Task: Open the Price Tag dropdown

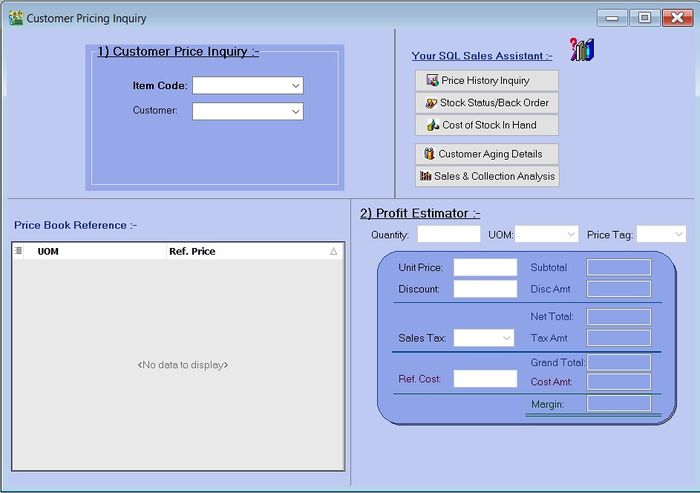Action: [679, 234]
